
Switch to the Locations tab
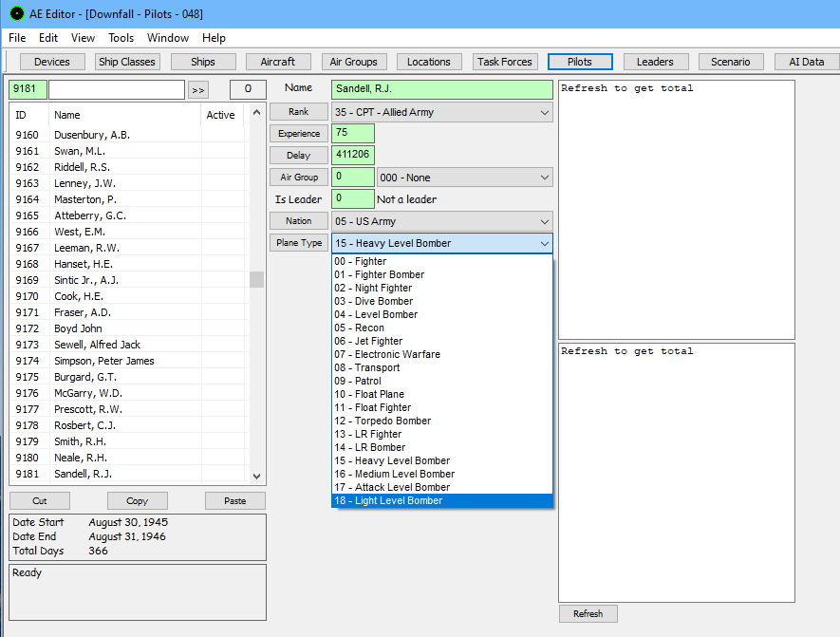point(429,62)
